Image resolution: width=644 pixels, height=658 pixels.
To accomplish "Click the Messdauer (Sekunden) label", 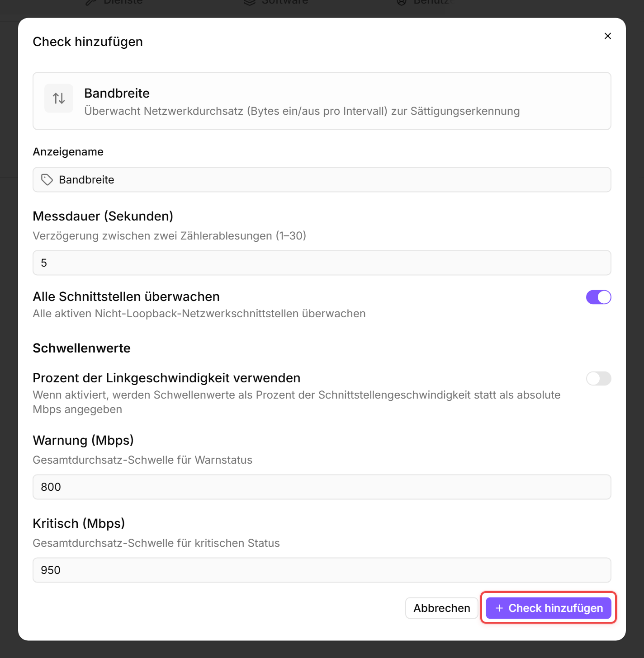I will pyautogui.click(x=103, y=216).
